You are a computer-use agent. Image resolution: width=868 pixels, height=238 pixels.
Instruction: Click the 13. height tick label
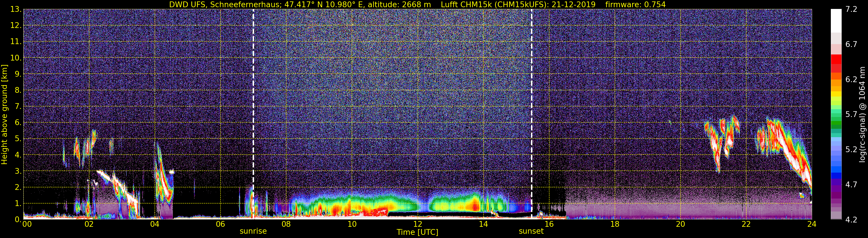coord(16,9)
